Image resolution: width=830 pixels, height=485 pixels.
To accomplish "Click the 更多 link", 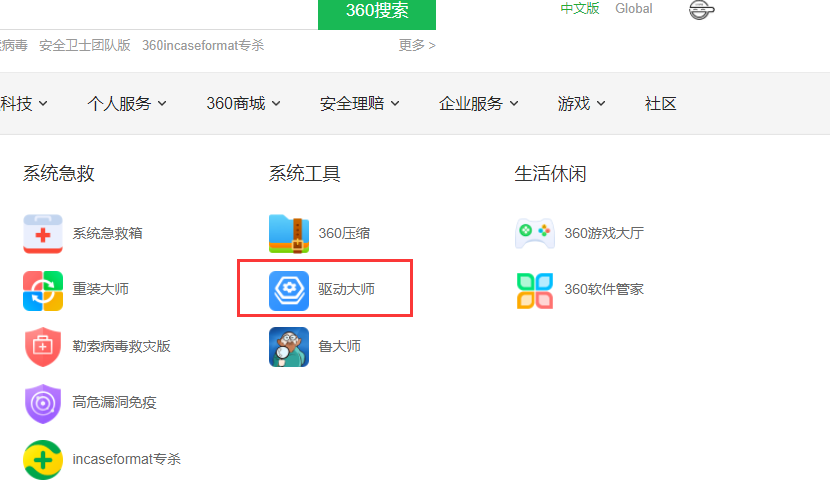I will click(x=417, y=45).
